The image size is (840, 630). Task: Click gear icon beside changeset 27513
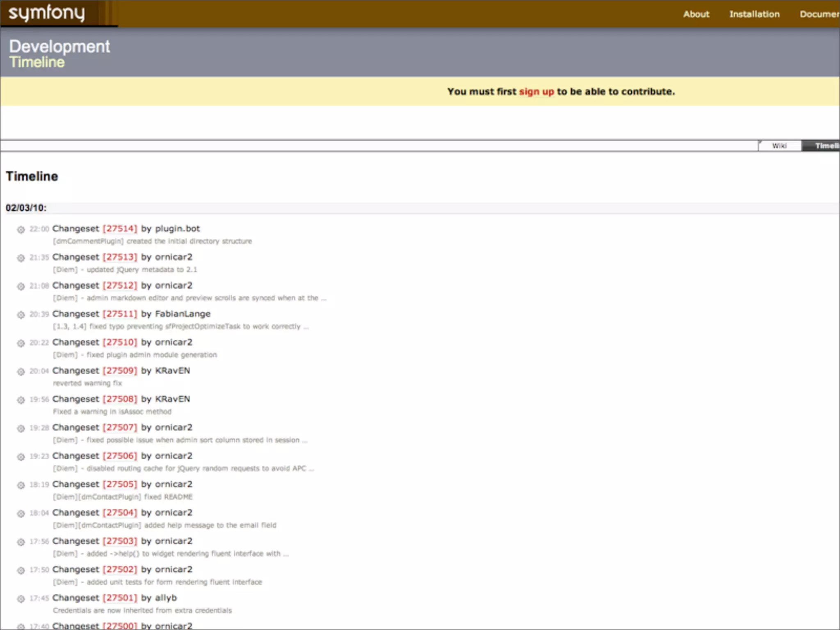coord(21,258)
